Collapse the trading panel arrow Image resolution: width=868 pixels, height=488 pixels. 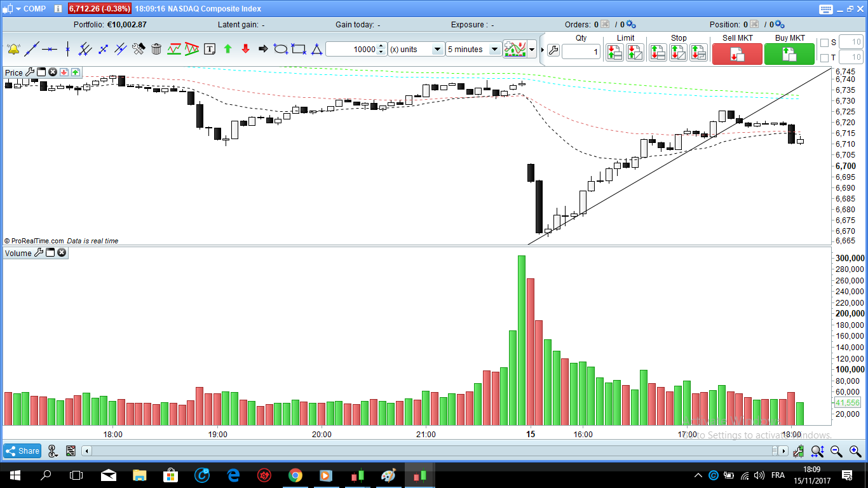coord(542,49)
